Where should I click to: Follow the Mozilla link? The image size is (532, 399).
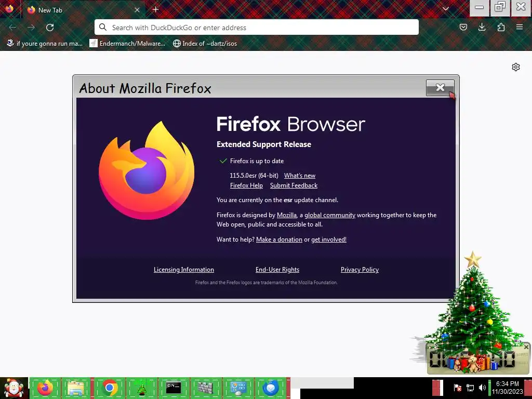pos(287,215)
